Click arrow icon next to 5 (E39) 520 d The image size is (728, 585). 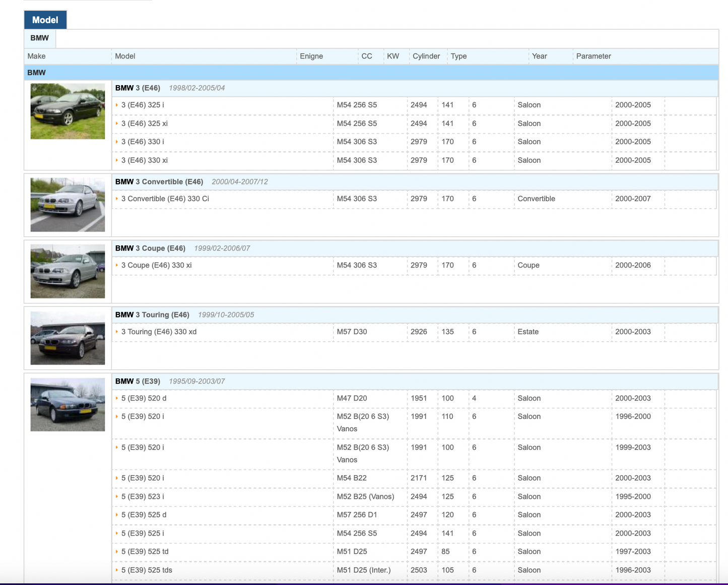click(117, 399)
